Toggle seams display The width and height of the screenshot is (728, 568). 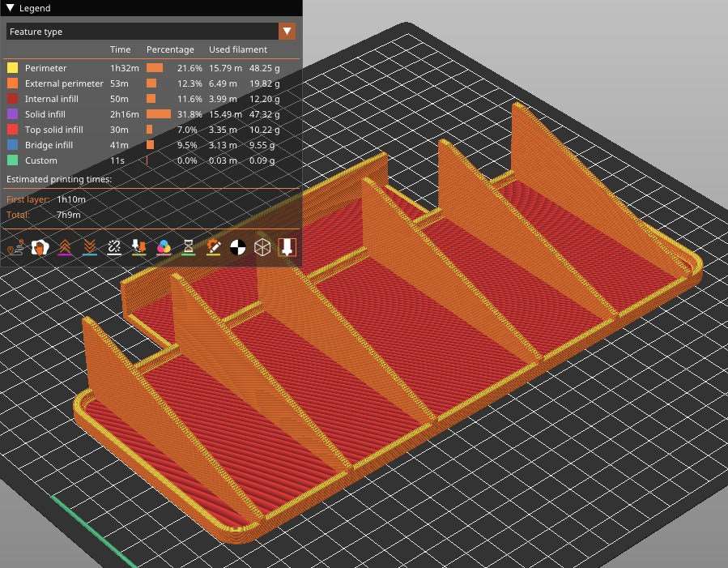[x=114, y=248]
